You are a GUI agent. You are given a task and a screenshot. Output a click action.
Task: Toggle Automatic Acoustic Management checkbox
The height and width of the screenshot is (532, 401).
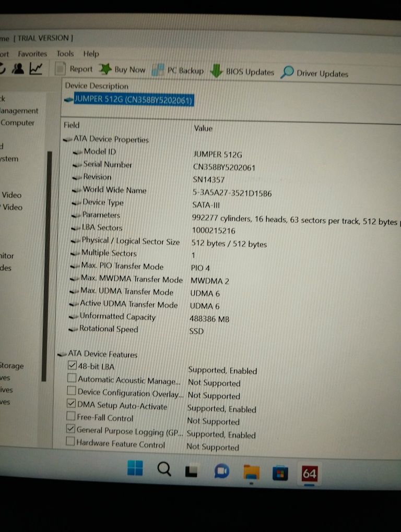(72, 378)
